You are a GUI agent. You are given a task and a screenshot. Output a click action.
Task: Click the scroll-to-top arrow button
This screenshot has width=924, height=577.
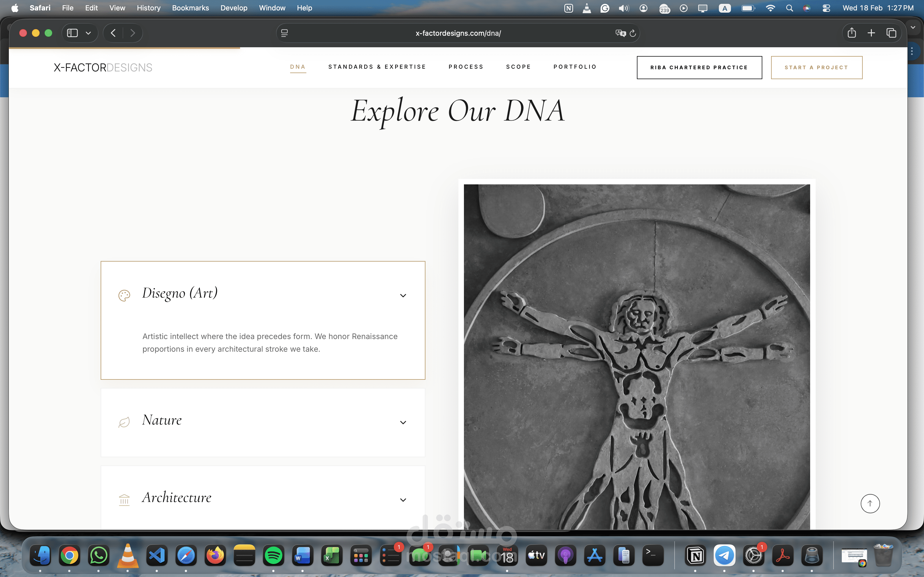click(x=870, y=503)
